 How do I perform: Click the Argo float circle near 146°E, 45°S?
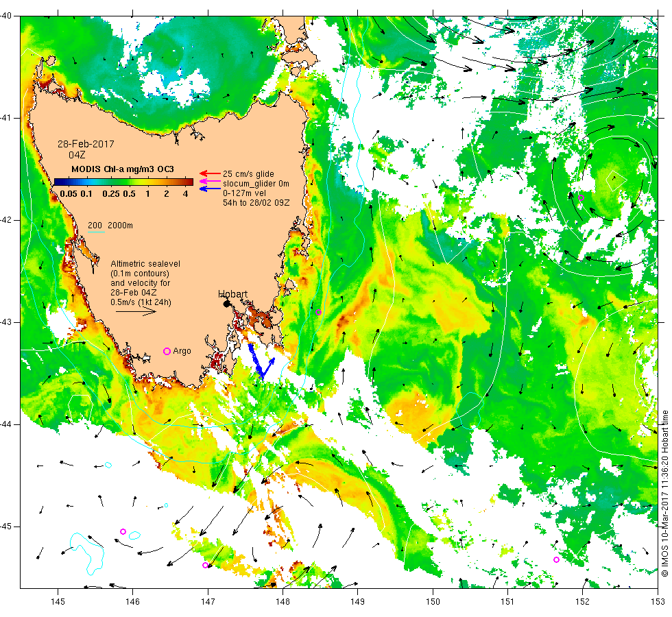tap(123, 532)
